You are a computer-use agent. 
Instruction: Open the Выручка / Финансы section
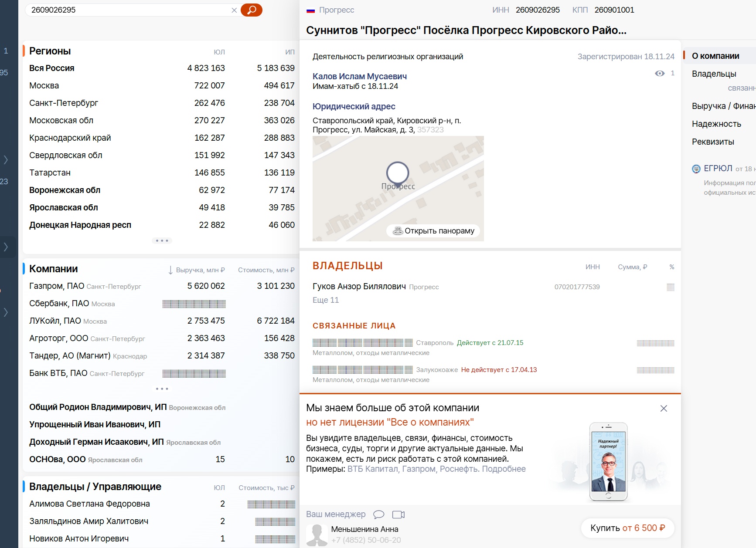[x=724, y=106]
